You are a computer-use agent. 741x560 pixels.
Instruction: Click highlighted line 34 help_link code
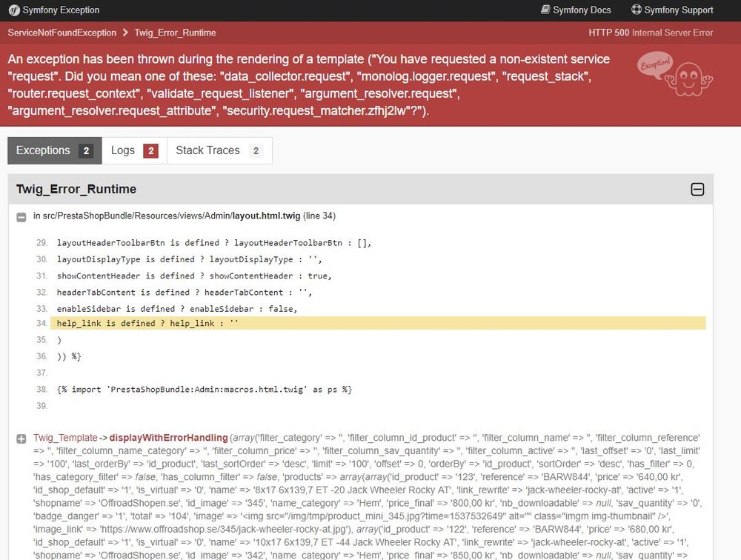pos(378,323)
